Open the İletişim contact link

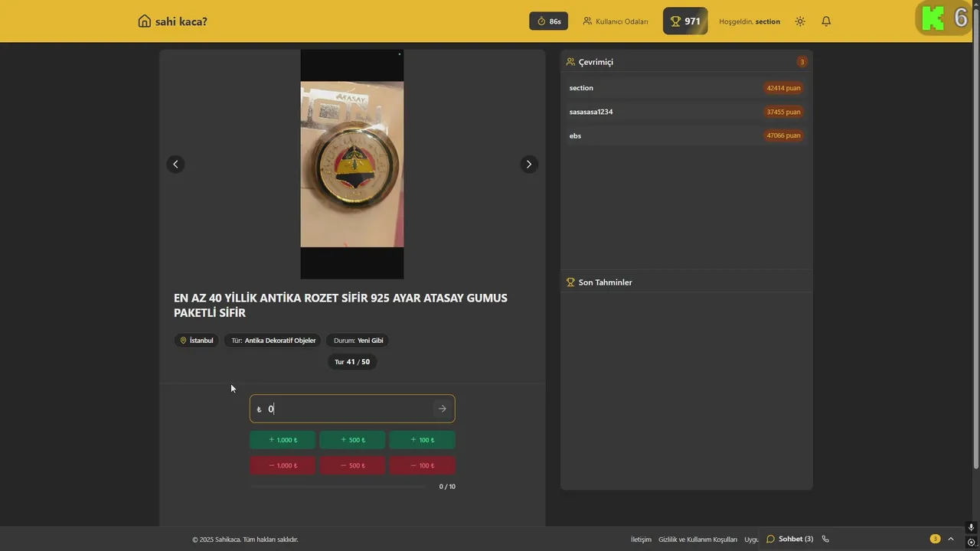coord(641,540)
